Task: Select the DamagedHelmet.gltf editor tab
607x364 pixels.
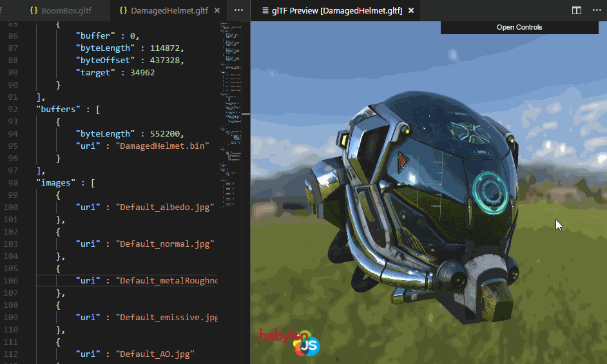Action: click(169, 10)
